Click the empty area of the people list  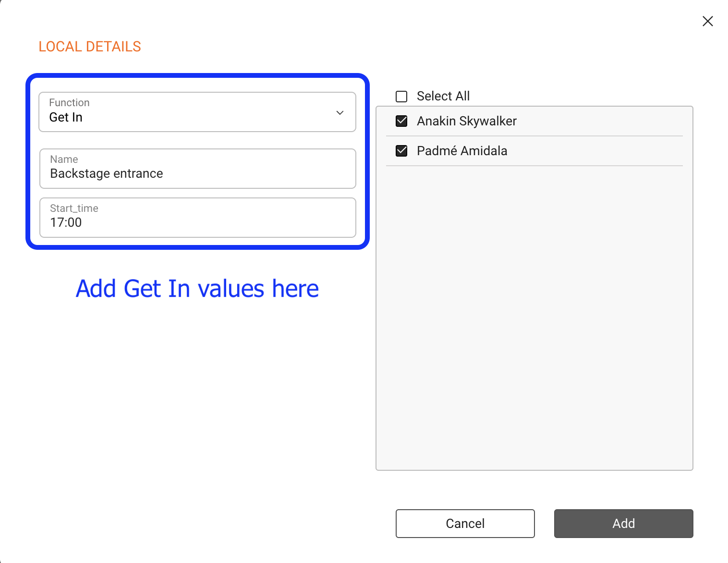point(534,317)
